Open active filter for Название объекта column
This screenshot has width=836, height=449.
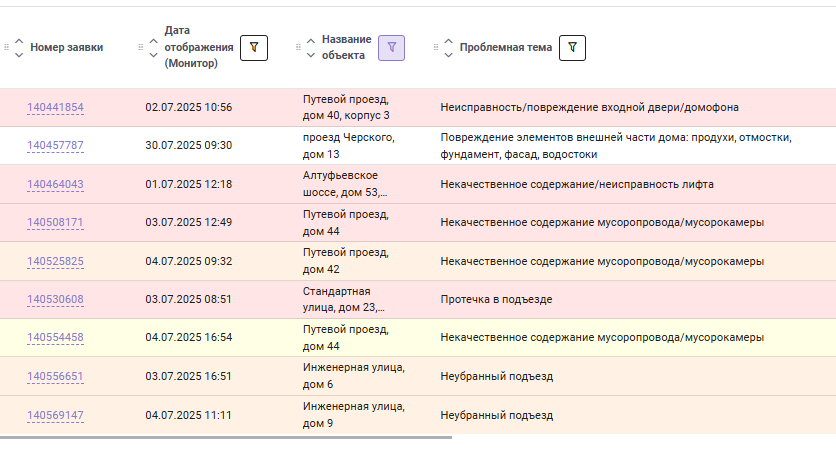391,48
